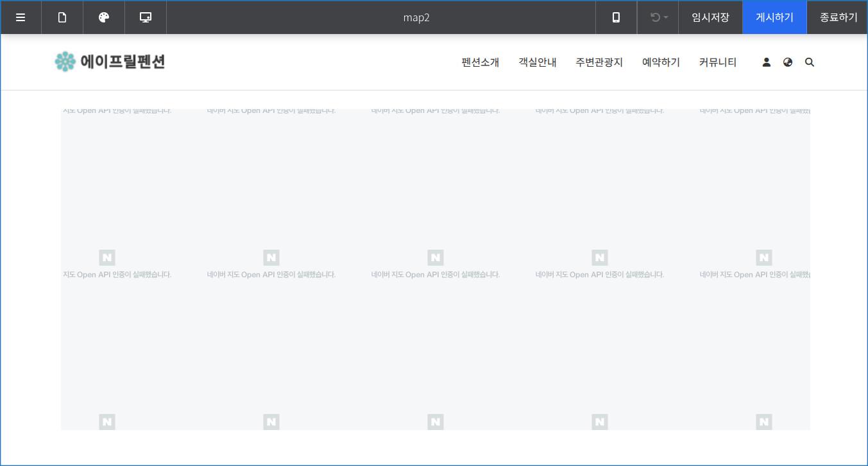Click the page document icon
The height and width of the screenshot is (466, 868).
pos(62,17)
